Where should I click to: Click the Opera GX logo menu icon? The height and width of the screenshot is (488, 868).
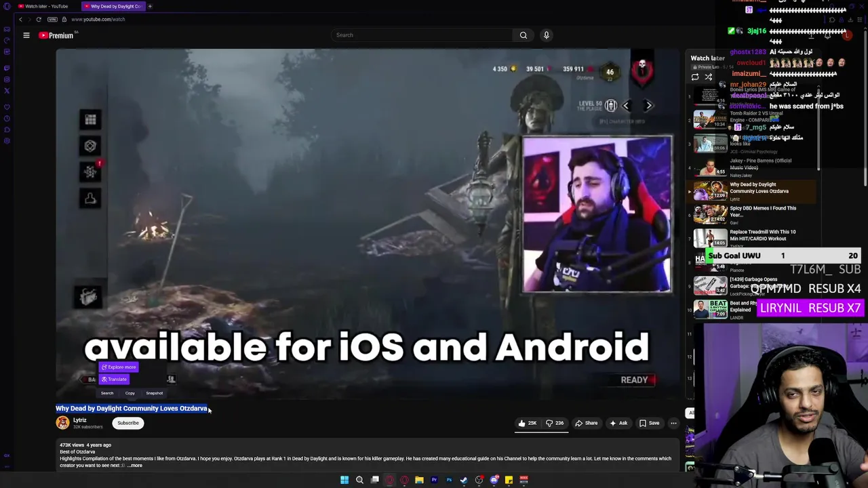[x=7, y=6]
